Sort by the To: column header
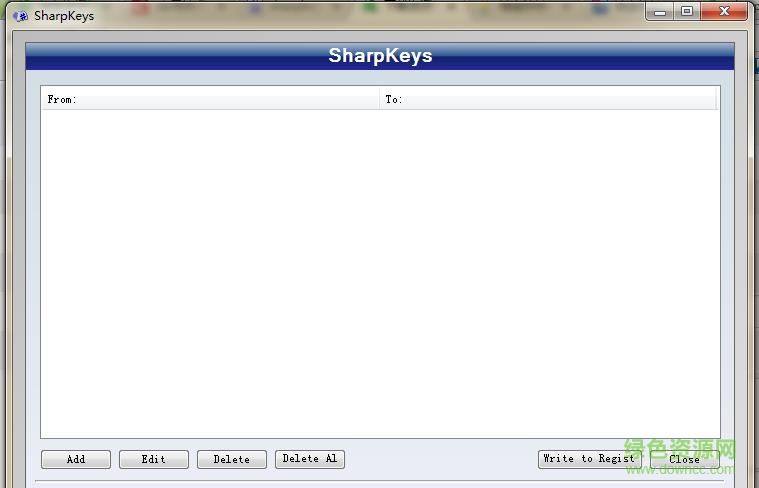759x488 pixels. (547, 99)
